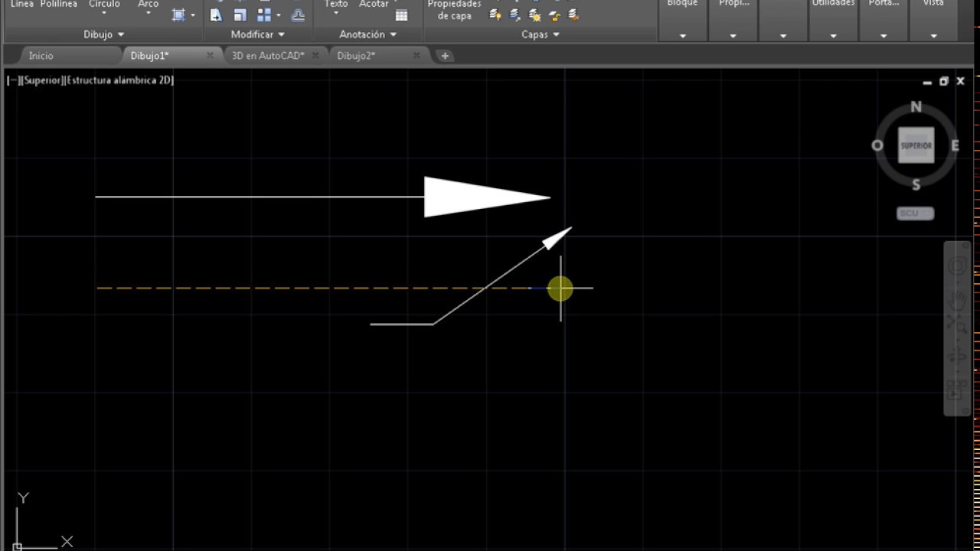Click the zoom extents icon in navigation bar

point(957,323)
